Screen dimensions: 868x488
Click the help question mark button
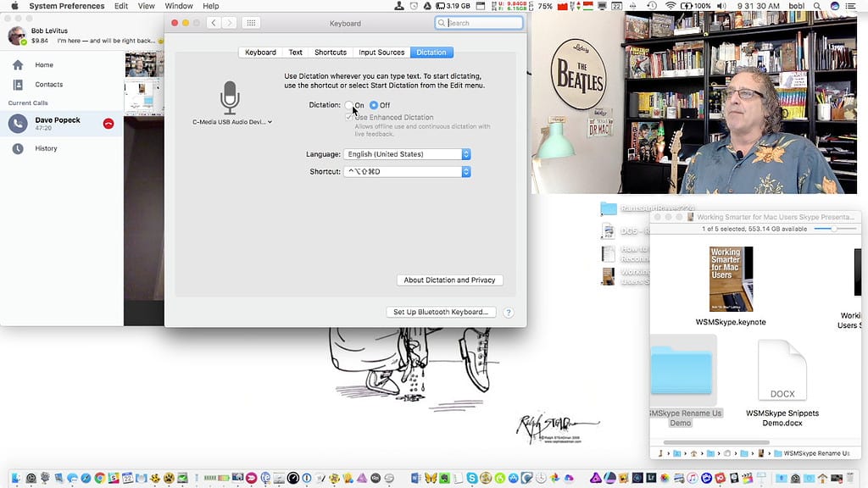click(509, 313)
